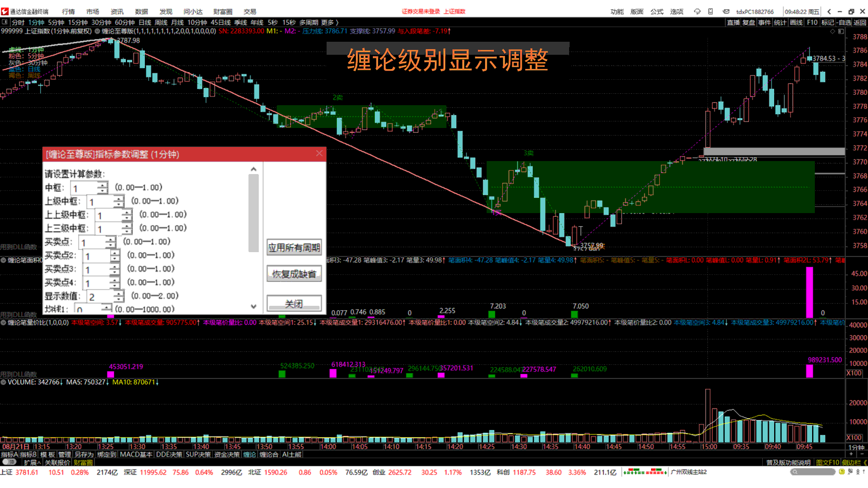
Task: Click the envelope message icon in title bar
Action: point(726,11)
